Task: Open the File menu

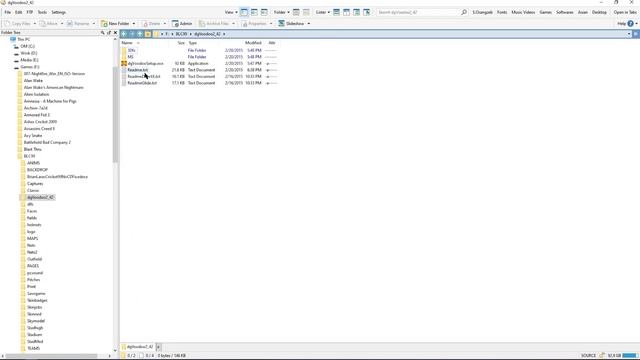Action: pos(7,12)
